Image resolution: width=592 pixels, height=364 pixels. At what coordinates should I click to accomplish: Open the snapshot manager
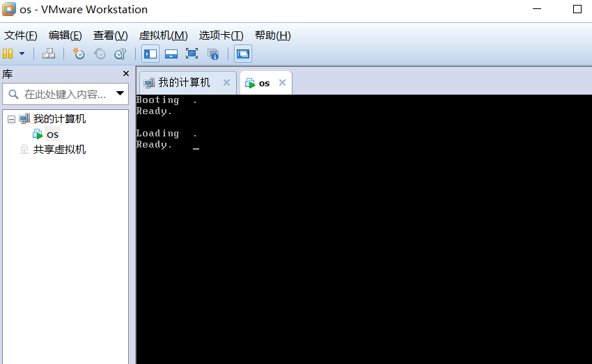click(120, 54)
